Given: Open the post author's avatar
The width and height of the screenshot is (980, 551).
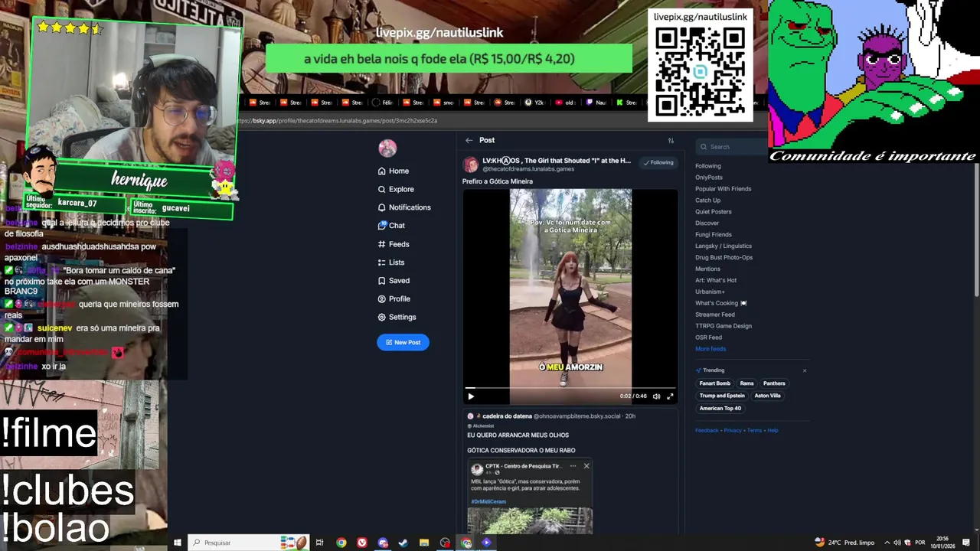Looking at the screenshot, I should (x=471, y=165).
